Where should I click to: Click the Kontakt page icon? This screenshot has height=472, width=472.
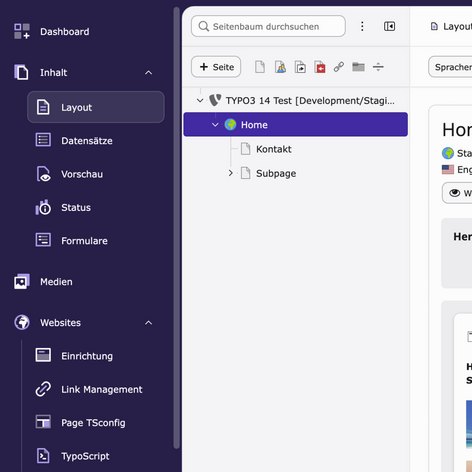246,149
